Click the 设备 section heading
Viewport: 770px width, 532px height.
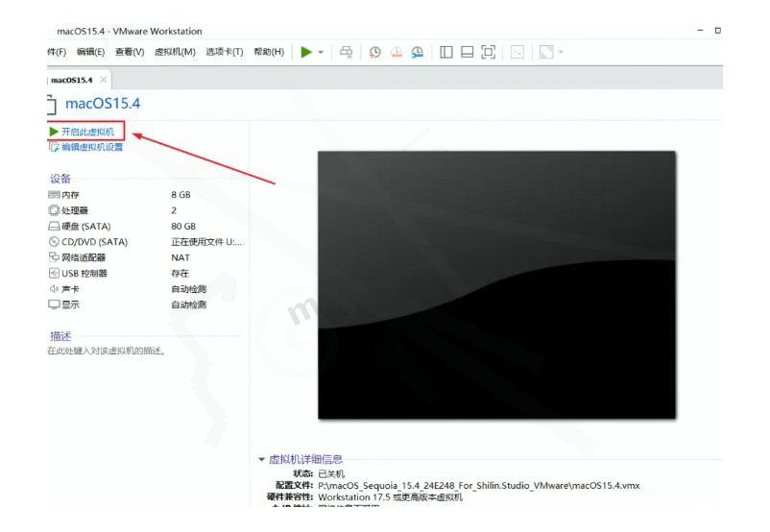(60, 179)
